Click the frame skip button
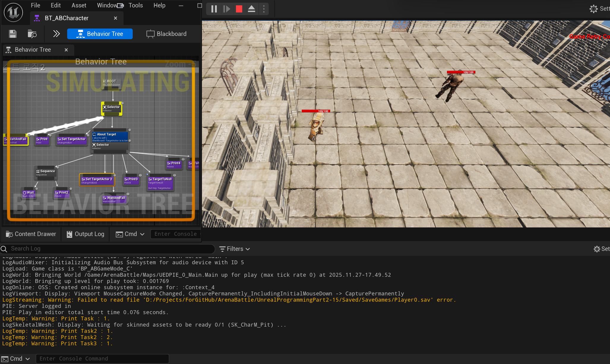Viewport: 610px width, 364px height. 227,9
